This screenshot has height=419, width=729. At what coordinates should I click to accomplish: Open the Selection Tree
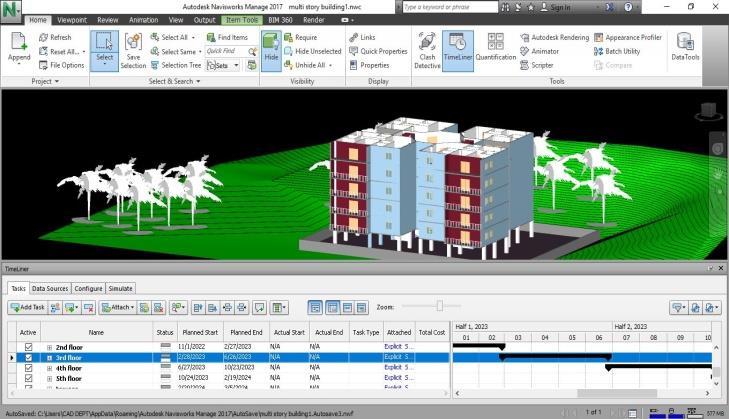tap(176, 65)
